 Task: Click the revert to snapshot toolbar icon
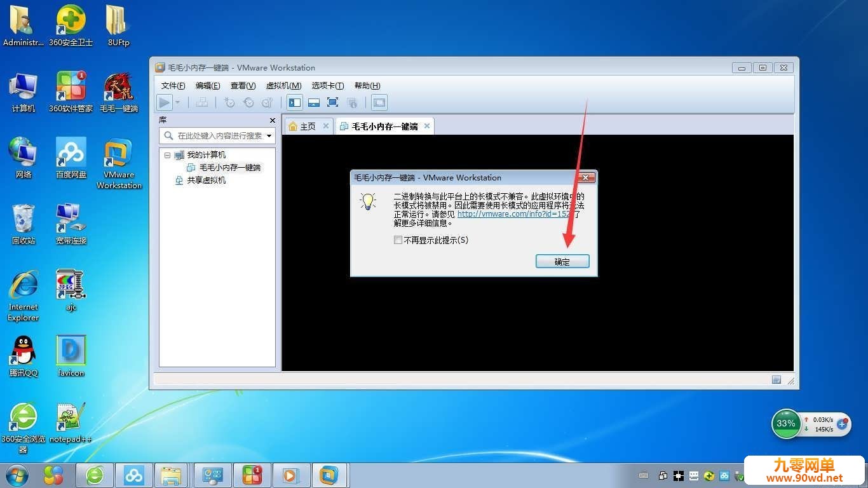(x=248, y=102)
